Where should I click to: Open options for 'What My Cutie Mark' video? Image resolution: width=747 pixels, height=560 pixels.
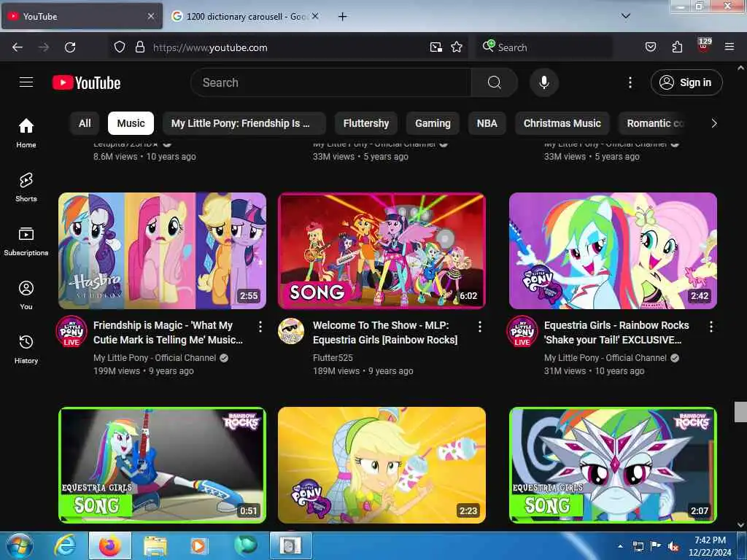coord(260,327)
